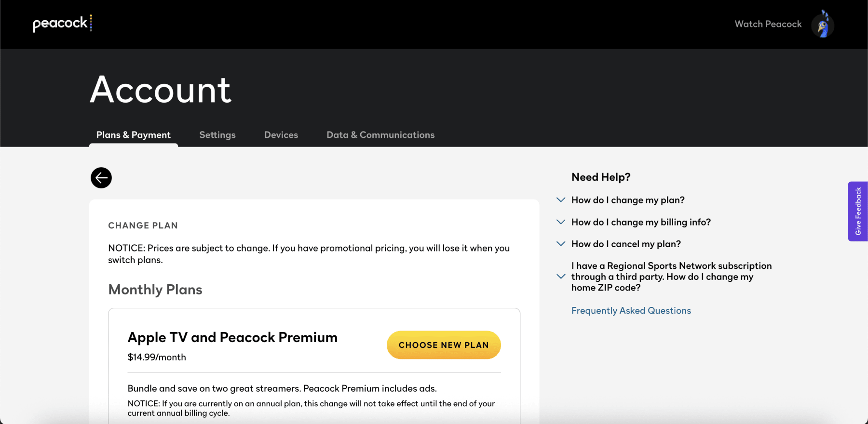The image size is (868, 424).
Task: Select the Data & Communications tab
Action: [x=380, y=135]
